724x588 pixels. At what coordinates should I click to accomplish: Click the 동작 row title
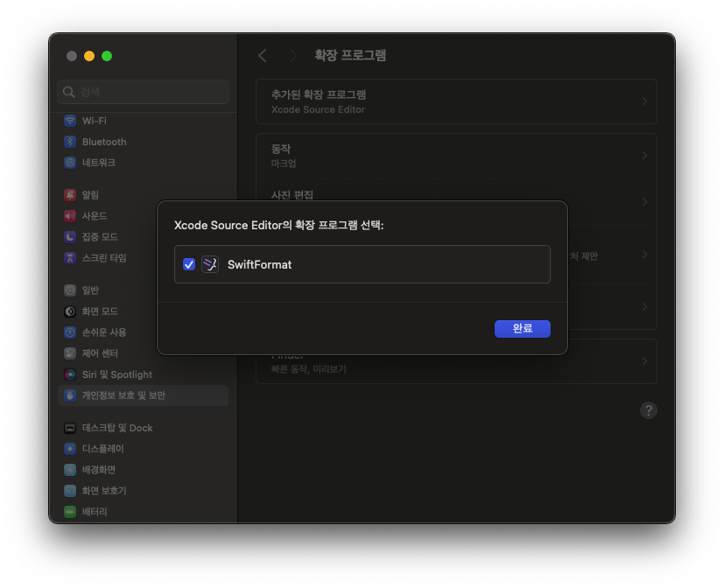coord(281,149)
